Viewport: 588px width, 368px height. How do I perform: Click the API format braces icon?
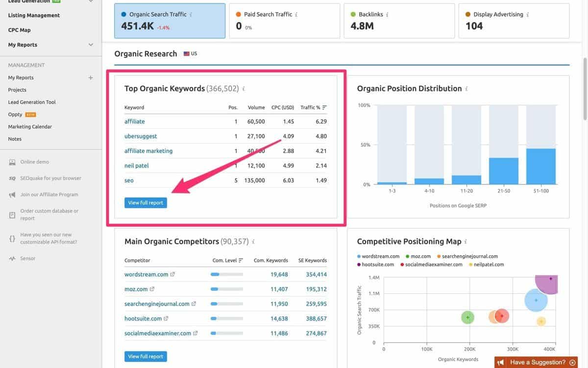click(x=12, y=238)
